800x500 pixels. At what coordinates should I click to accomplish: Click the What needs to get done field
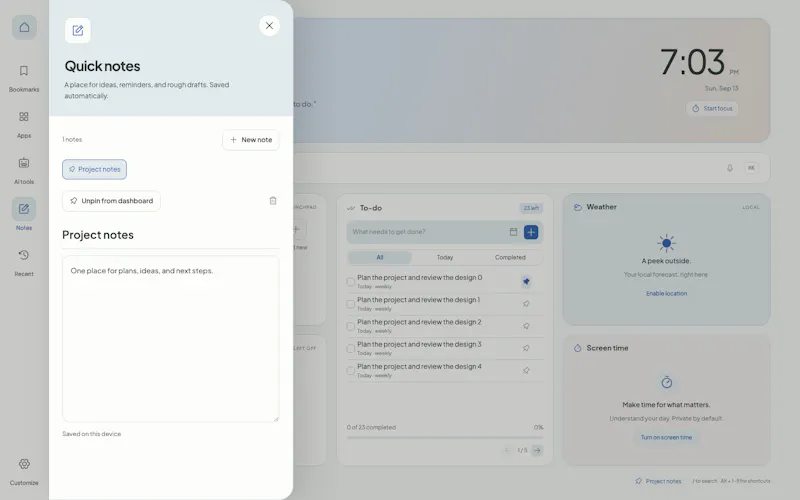pyautogui.click(x=428, y=232)
